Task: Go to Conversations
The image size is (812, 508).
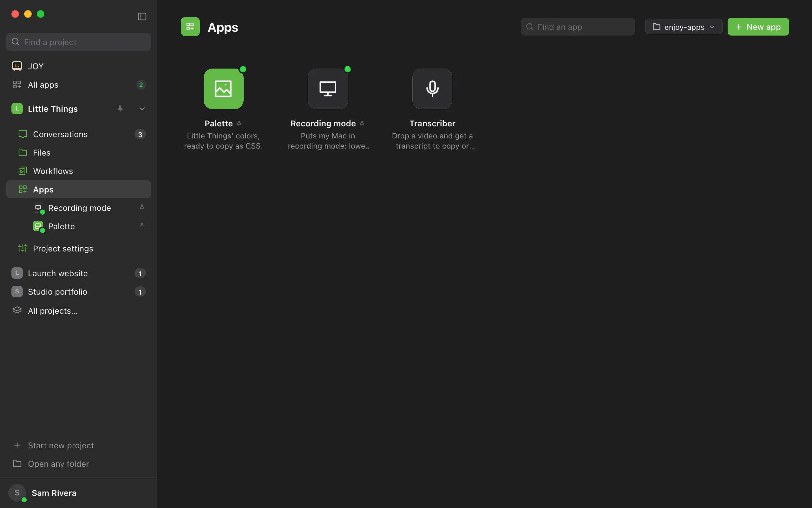Action: [x=79, y=134]
